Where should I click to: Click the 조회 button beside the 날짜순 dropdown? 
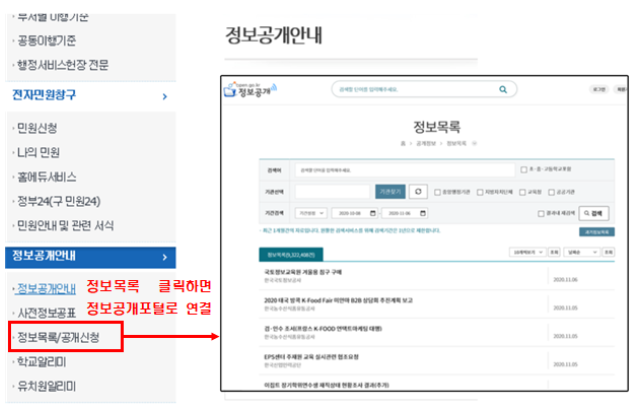(x=608, y=252)
